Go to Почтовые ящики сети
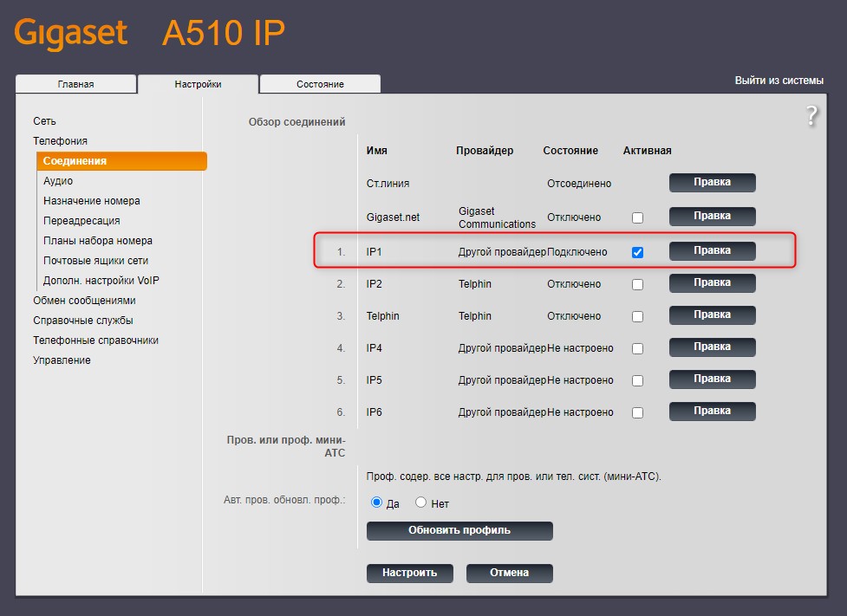Screen dimensions: 847x616 [x=95, y=261]
